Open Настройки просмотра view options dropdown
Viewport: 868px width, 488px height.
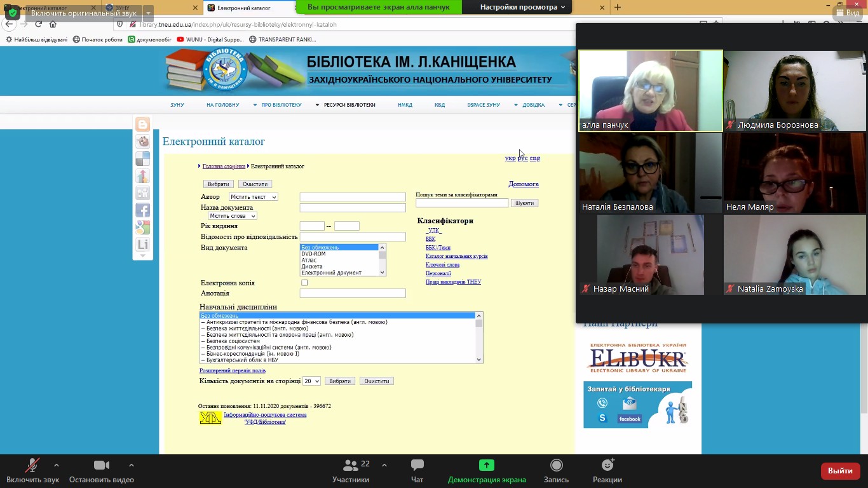tap(522, 7)
